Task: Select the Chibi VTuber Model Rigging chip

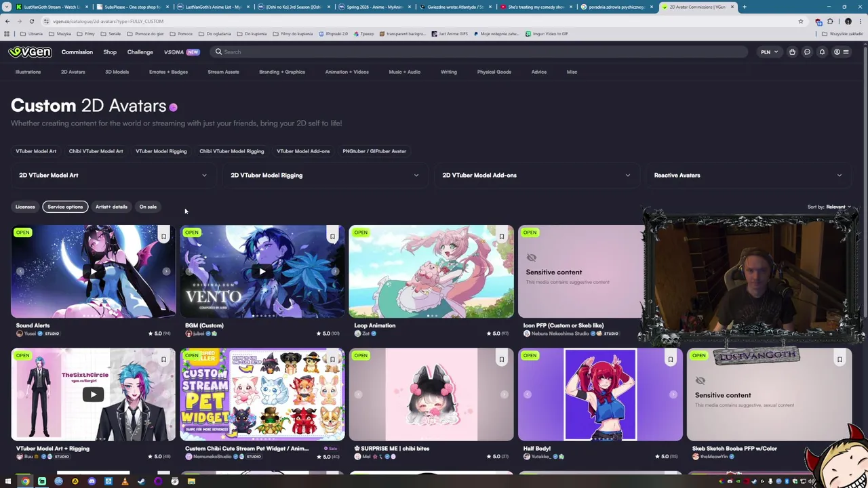Action: (231, 151)
